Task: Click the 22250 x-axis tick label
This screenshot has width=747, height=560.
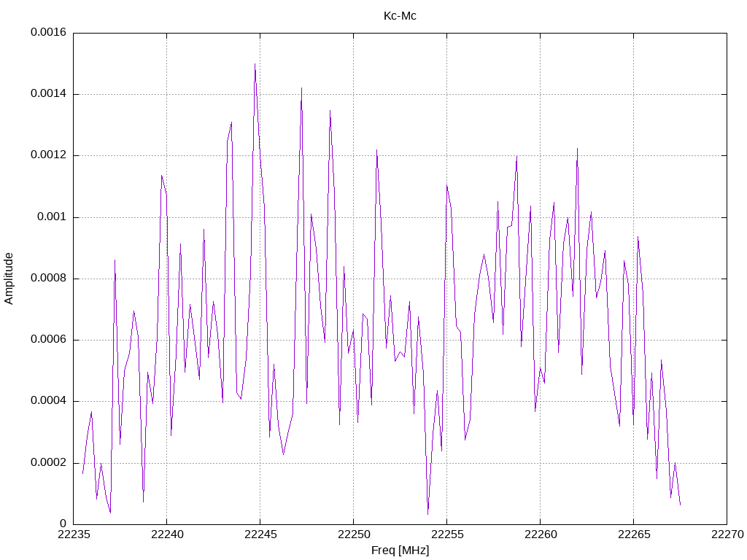Action: [x=354, y=534]
